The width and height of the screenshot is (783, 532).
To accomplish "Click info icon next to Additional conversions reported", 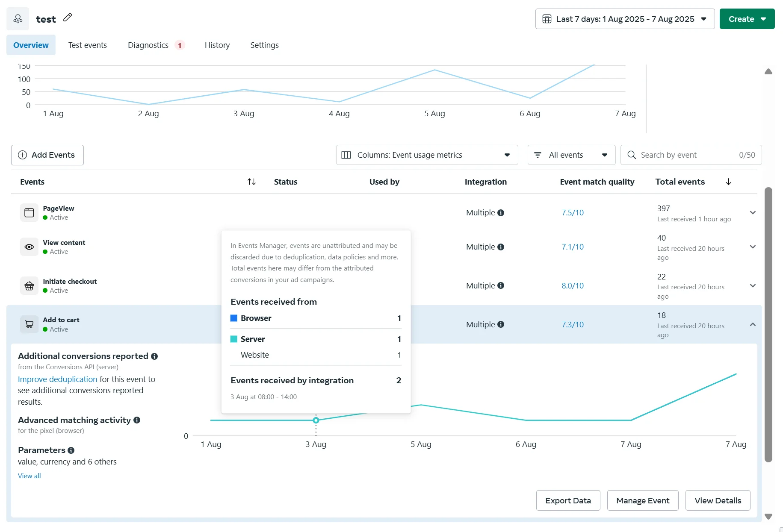I will (x=154, y=356).
